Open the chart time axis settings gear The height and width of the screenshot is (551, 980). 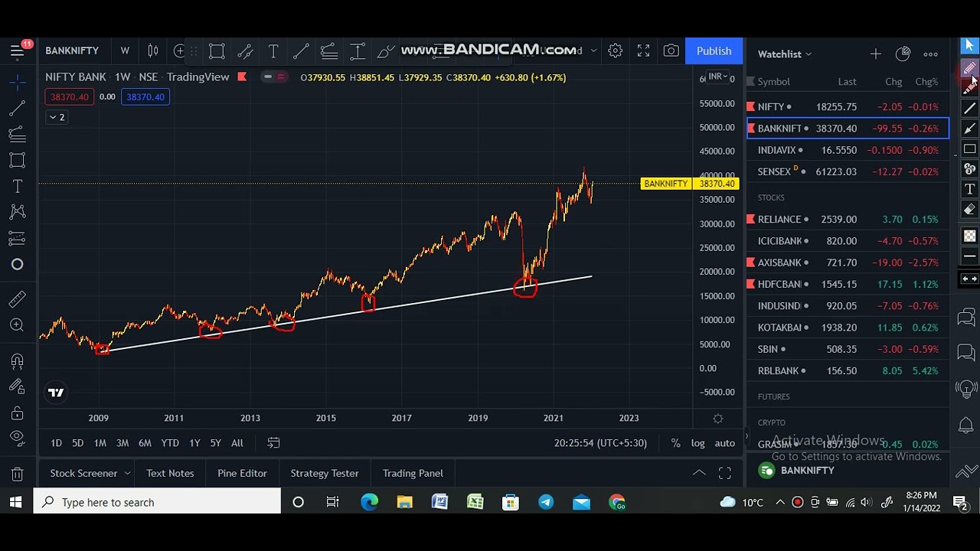(x=717, y=419)
